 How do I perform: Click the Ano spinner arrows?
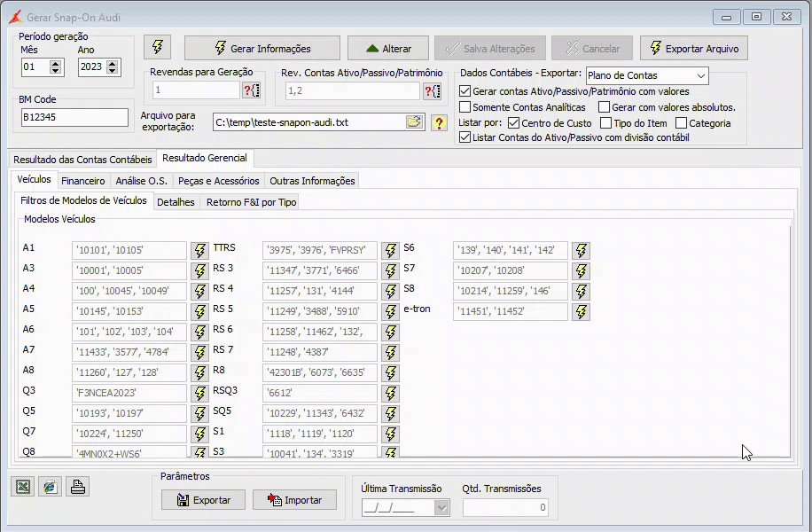112,66
